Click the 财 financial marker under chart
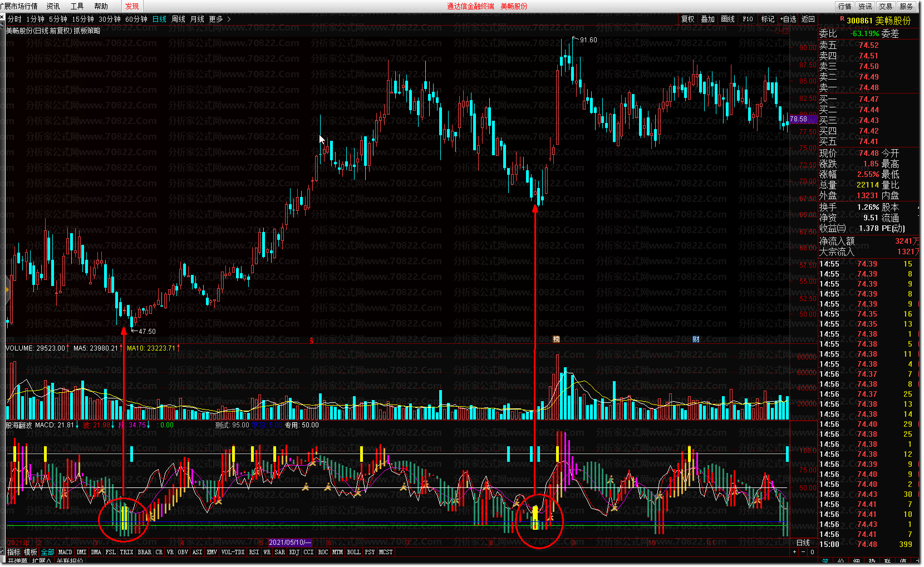This screenshot has width=924, height=567. (696, 339)
